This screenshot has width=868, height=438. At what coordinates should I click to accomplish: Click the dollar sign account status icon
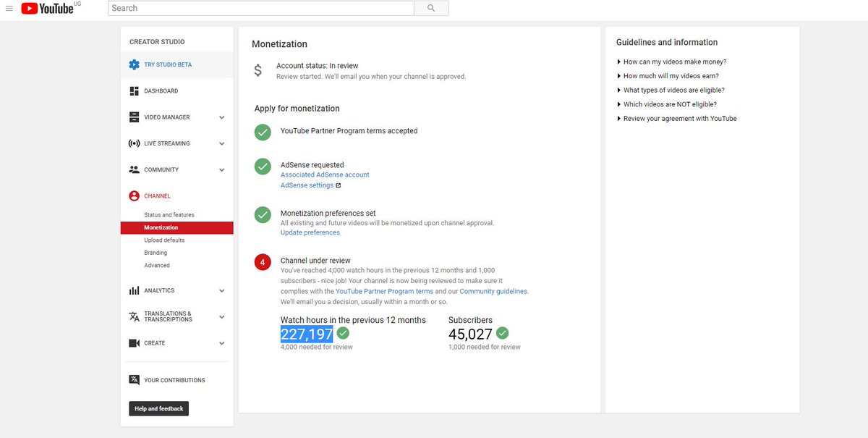point(258,70)
